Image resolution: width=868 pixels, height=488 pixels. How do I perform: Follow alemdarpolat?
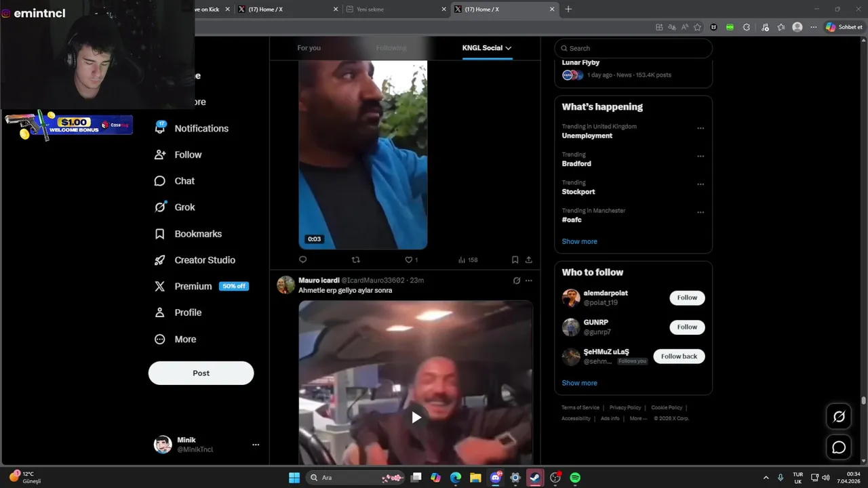(687, 298)
